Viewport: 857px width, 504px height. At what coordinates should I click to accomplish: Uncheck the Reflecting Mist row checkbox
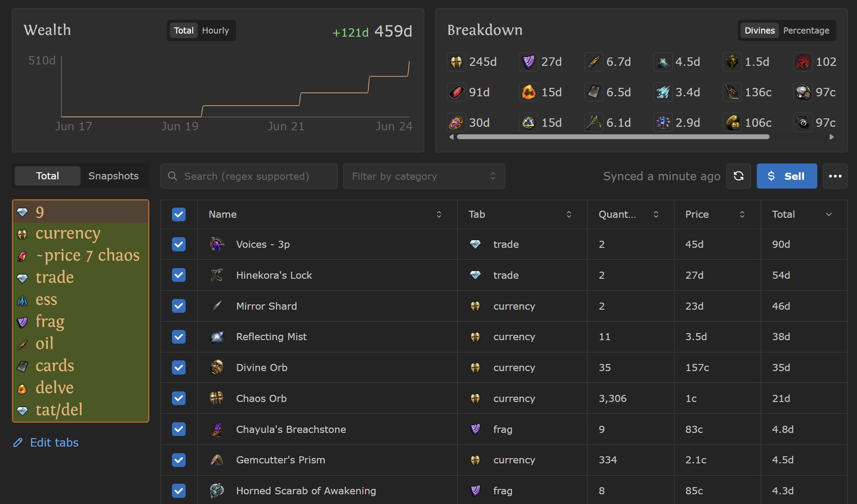point(179,337)
